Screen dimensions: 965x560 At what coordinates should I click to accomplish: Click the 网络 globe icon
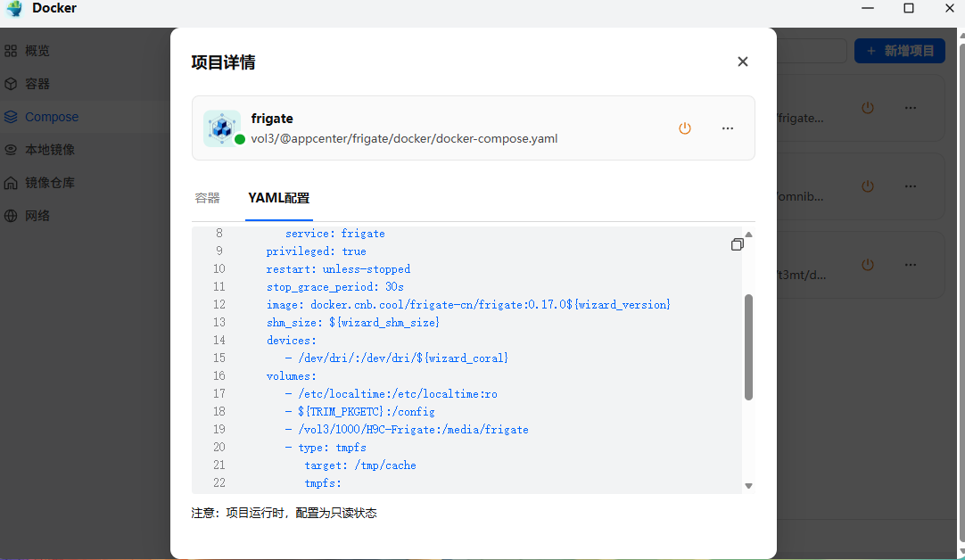(11, 216)
